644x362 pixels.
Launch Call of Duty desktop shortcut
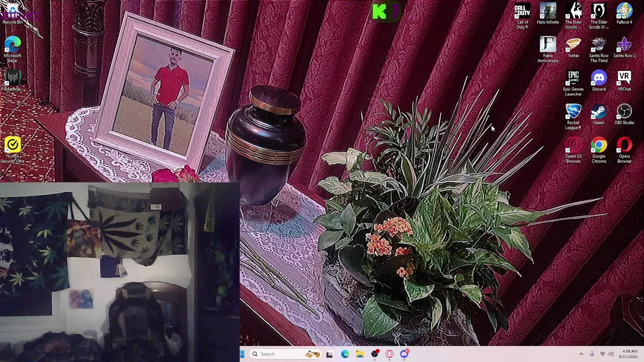(x=522, y=16)
